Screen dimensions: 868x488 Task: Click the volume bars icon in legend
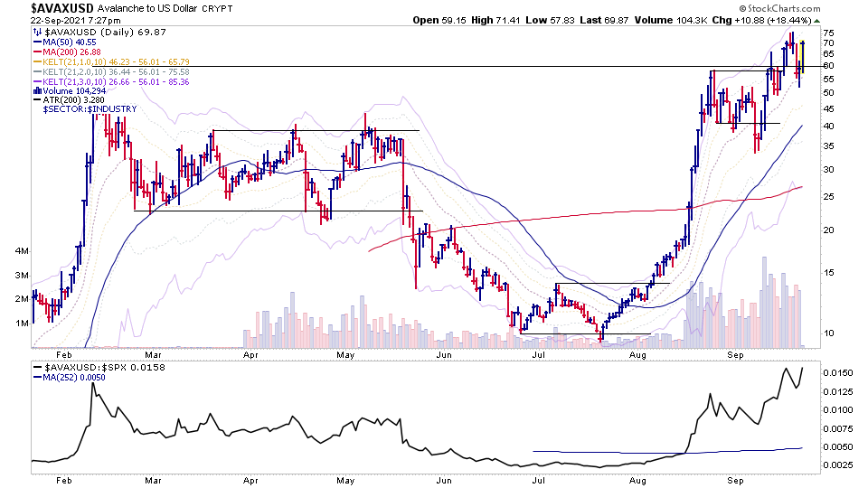38,91
